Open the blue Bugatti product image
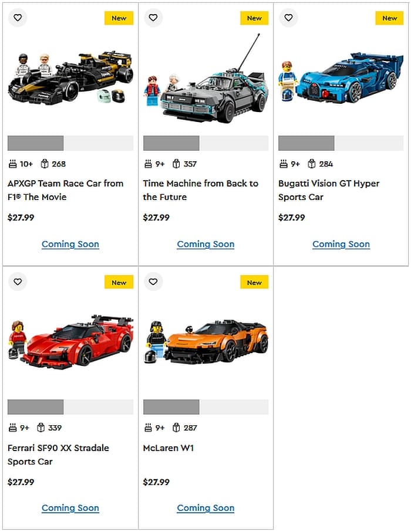The width and height of the screenshot is (411, 532). pos(341,78)
